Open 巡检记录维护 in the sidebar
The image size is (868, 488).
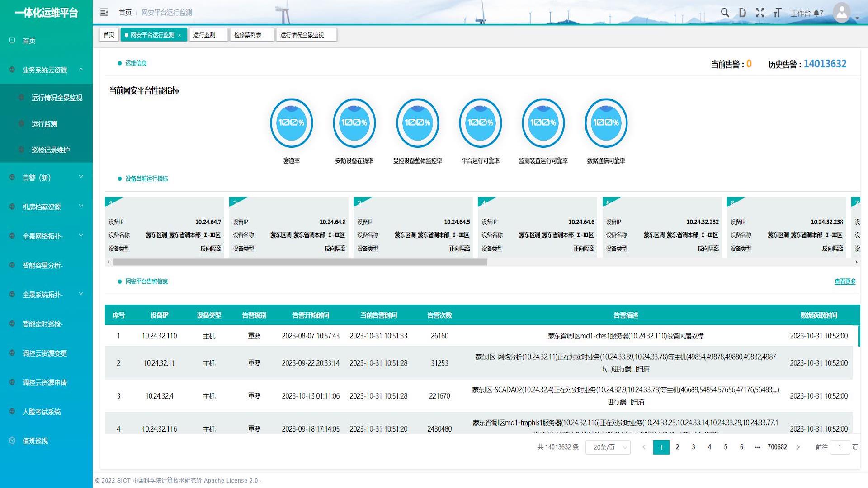tap(51, 150)
